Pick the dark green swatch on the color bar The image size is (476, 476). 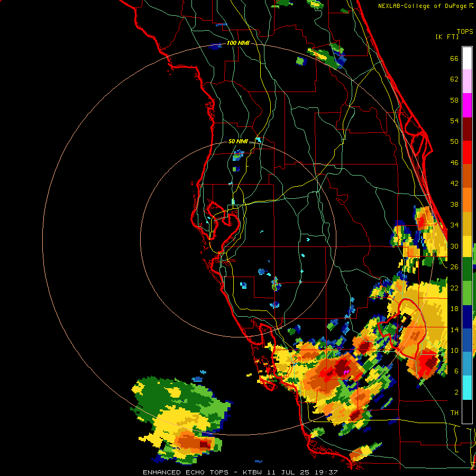(x=467, y=269)
